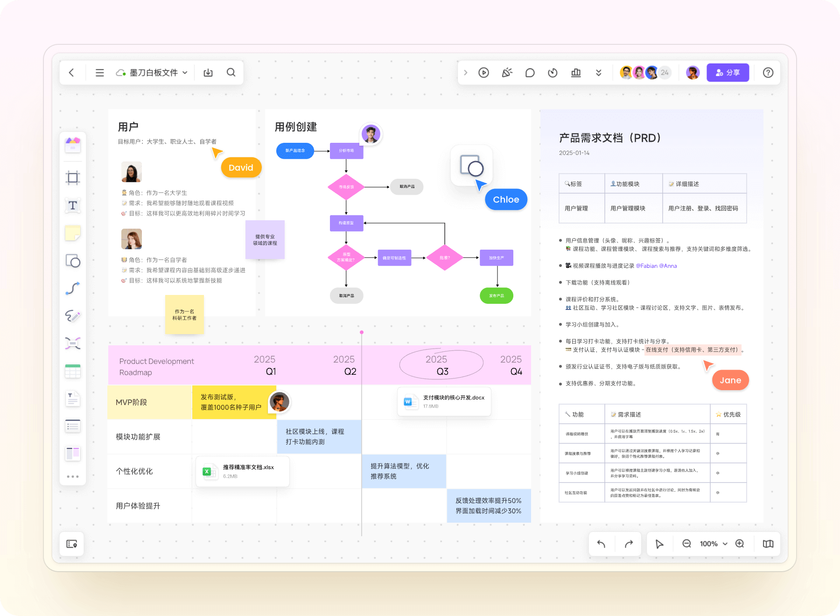
Task: Click the @Fabian mention link
Action: click(646, 266)
